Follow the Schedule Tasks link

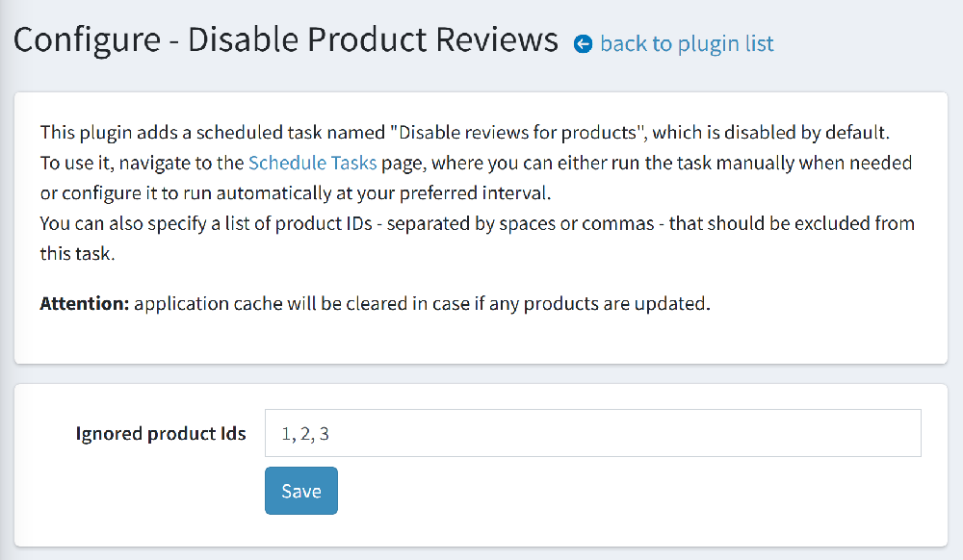click(x=312, y=163)
